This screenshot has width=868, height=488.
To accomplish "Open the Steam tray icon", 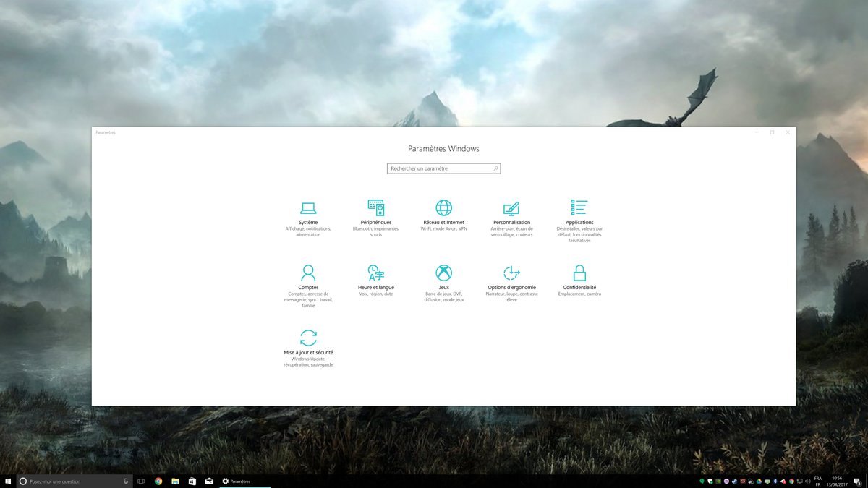I will [x=734, y=479].
